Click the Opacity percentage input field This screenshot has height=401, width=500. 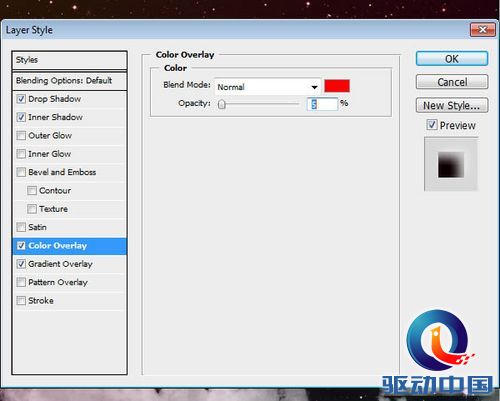[322, 104]
